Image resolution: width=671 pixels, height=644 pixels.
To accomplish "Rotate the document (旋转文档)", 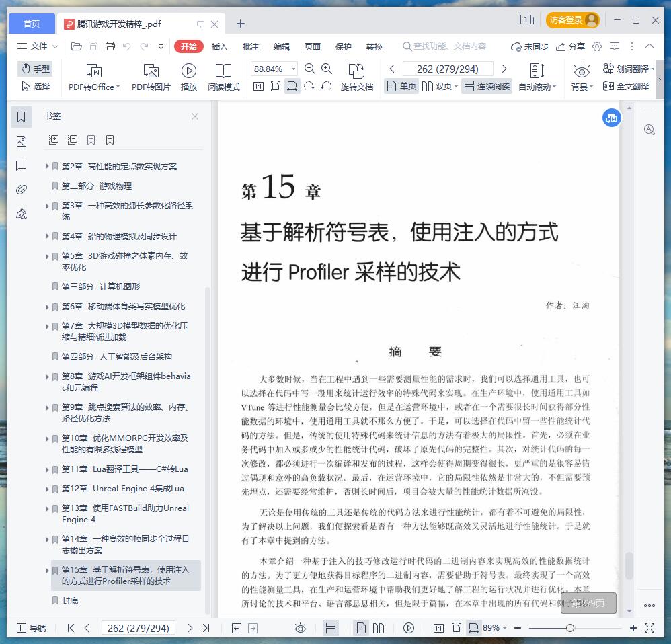I will click(357, 77).
